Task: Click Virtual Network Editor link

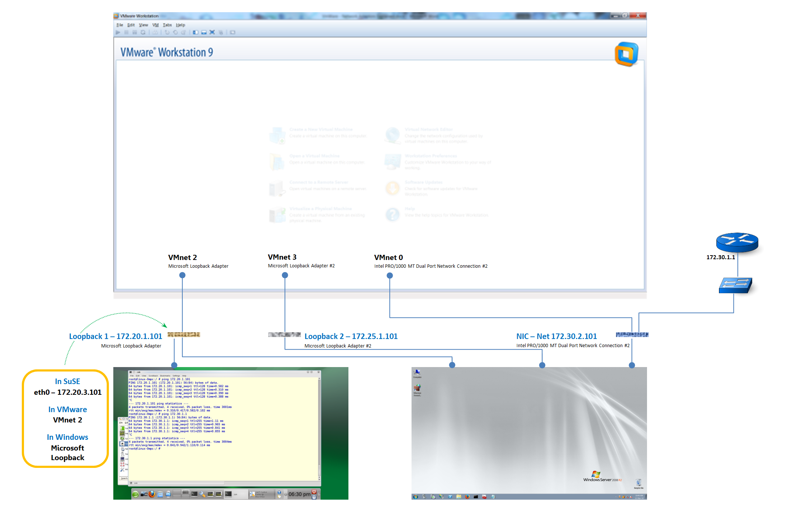Action: click(429, 130)
